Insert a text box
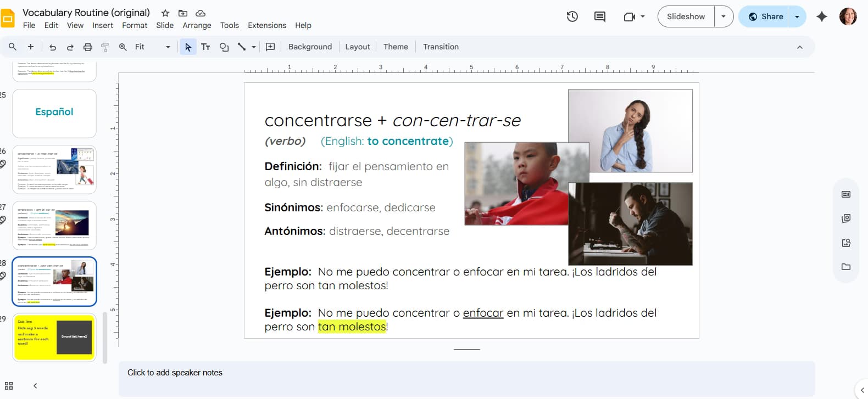 [205, 47]
